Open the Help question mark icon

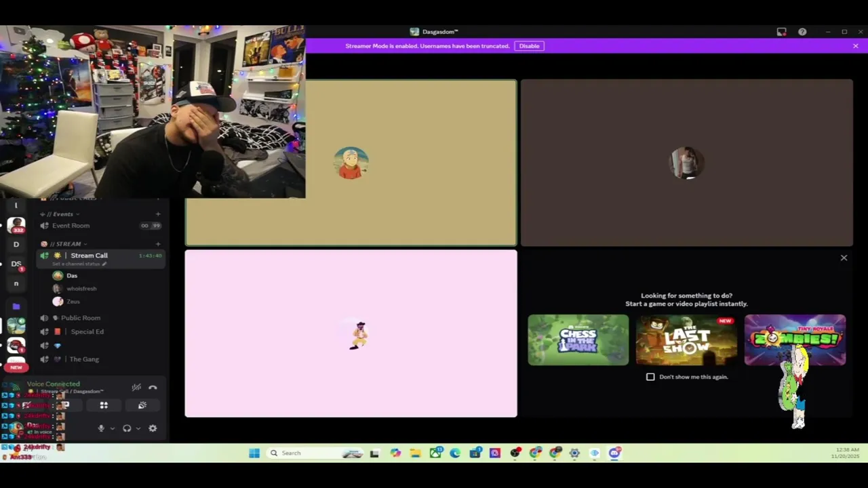click(x=802, y=32)
